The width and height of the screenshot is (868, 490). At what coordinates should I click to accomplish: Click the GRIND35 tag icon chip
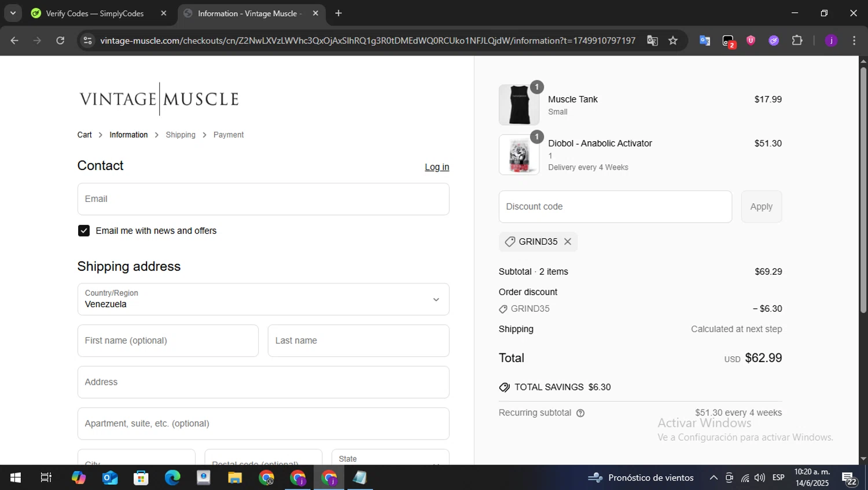click(x=510, y=242)
